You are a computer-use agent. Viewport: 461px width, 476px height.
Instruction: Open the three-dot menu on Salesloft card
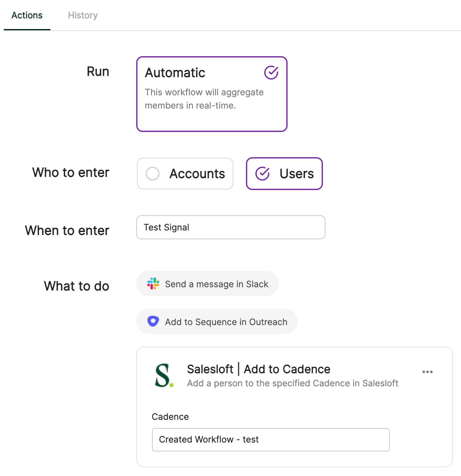(427, 372)
